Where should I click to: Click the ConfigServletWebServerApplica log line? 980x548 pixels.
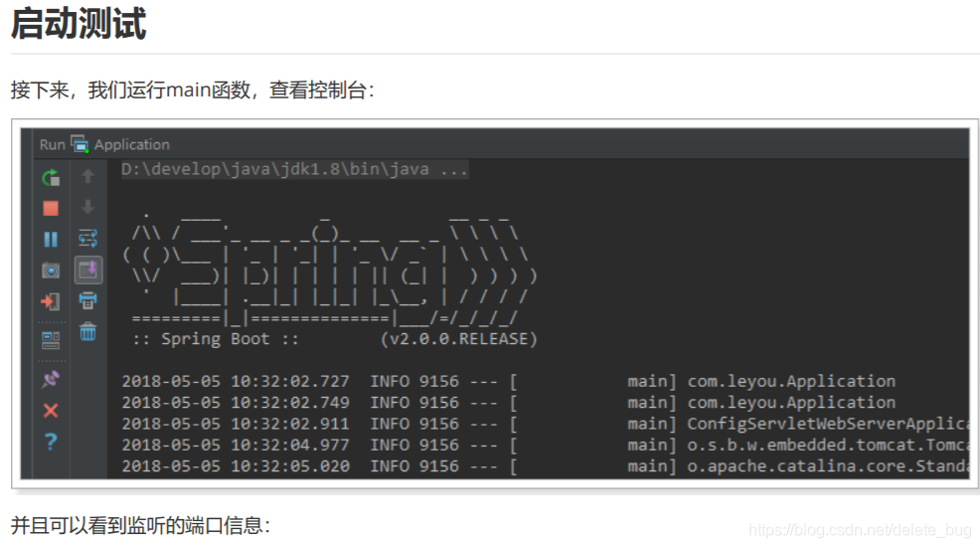click(x=545, y=424)
